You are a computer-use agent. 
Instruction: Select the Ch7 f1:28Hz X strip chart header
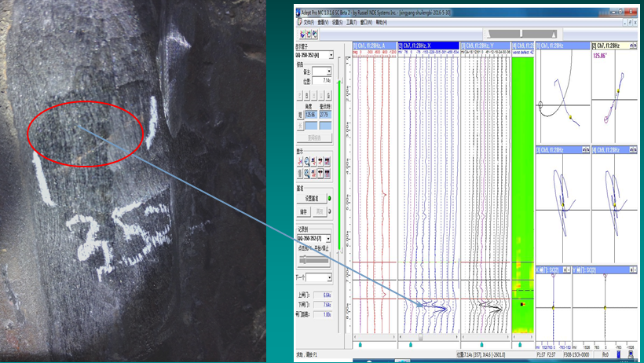(x=428, y=46)
